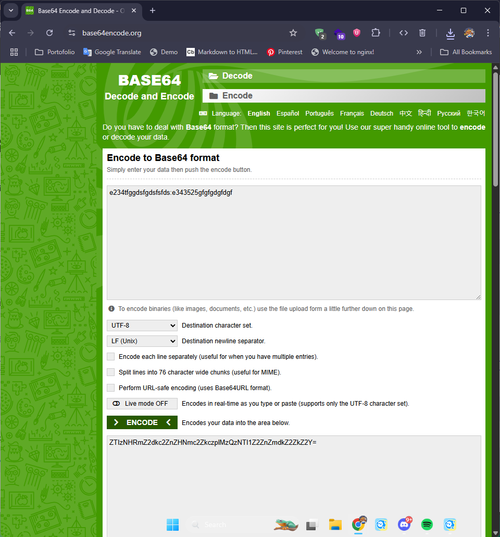Open the LF (Unix) newline separator dropdown
This screenshot has width=500, height=537.
coord(142,341)
